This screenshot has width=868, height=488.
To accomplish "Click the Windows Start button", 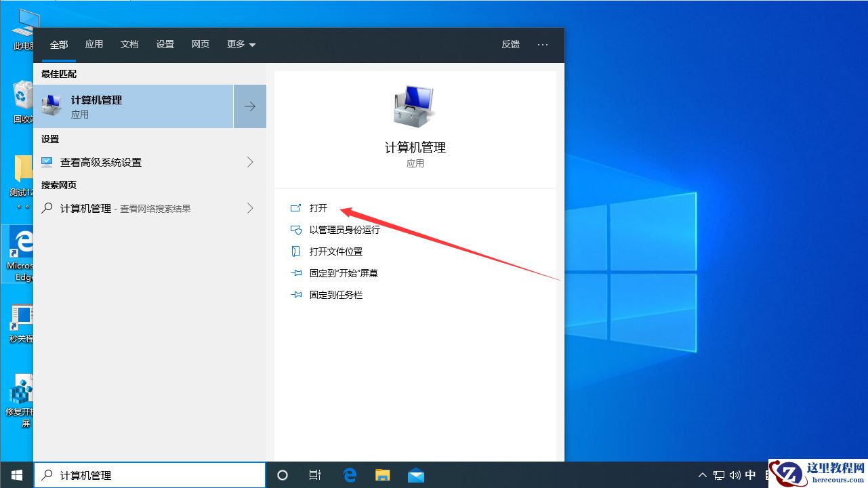I will pos(16,475).
